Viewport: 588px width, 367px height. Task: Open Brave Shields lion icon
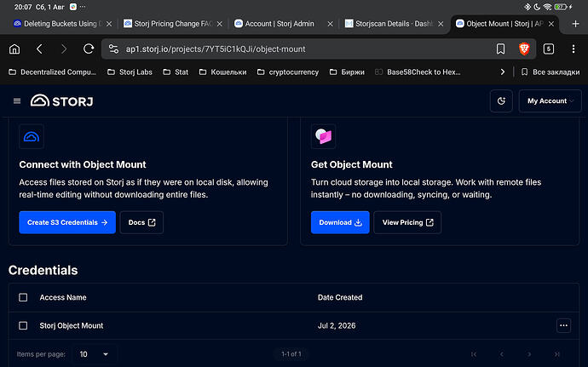(x=524, y=49)
